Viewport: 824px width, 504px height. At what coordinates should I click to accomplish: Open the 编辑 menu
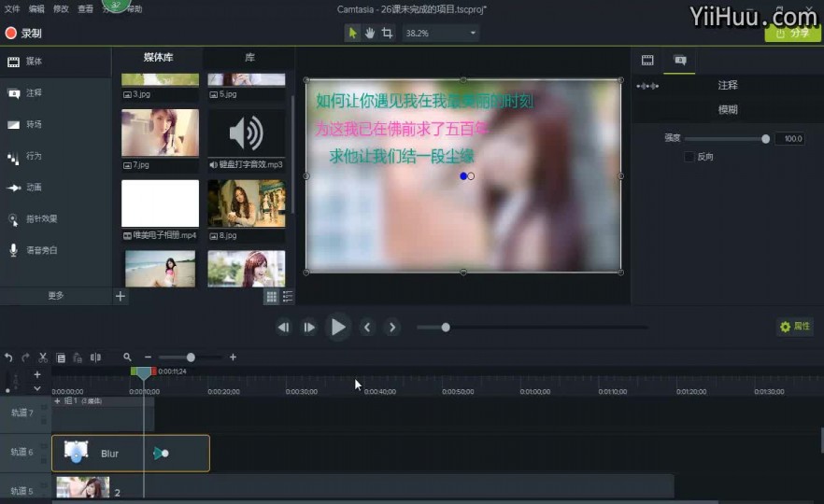[36, 9]
